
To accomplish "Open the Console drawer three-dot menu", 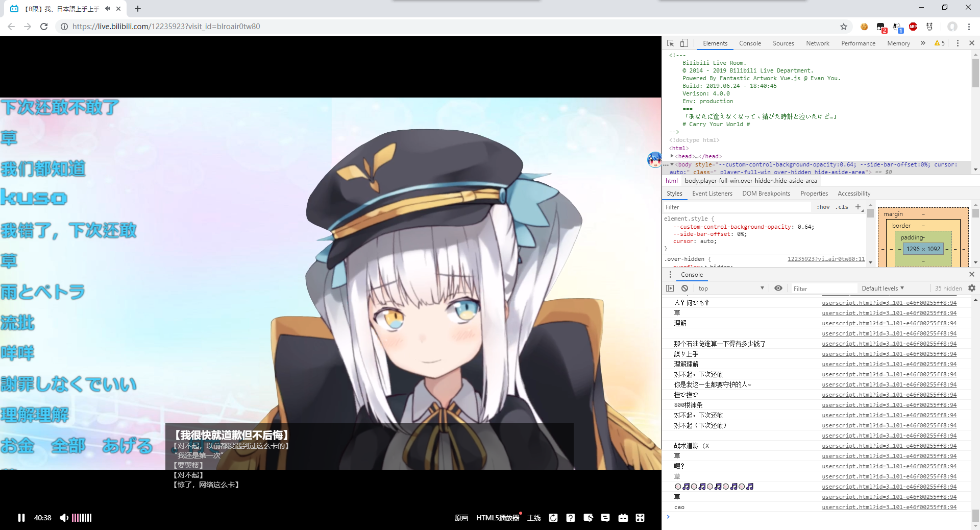I will click(670, 275).
